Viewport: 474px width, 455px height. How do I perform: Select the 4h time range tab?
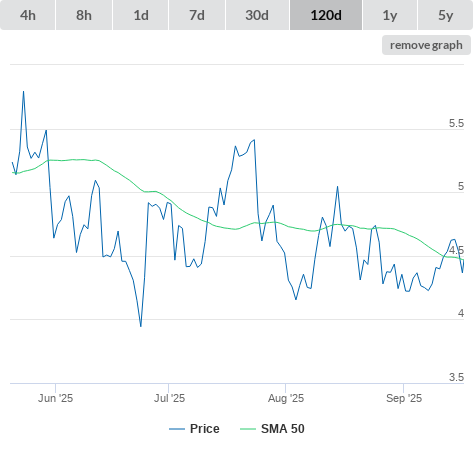28,15
